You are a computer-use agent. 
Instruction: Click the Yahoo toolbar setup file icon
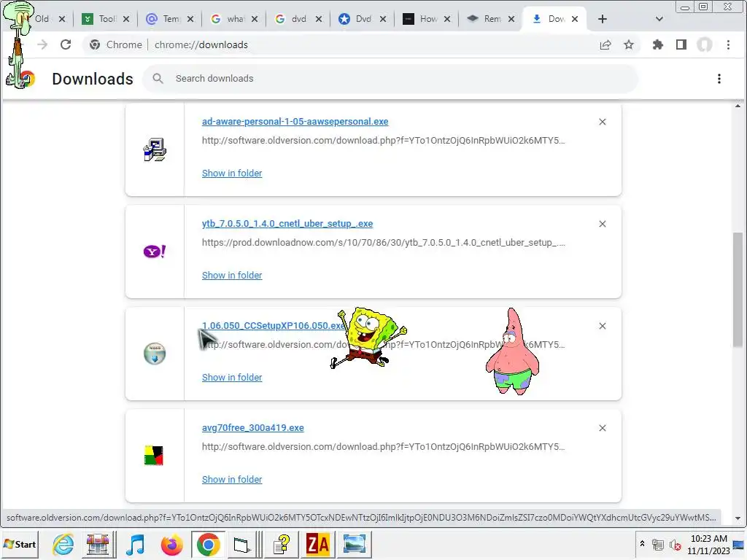coord(155,252)
